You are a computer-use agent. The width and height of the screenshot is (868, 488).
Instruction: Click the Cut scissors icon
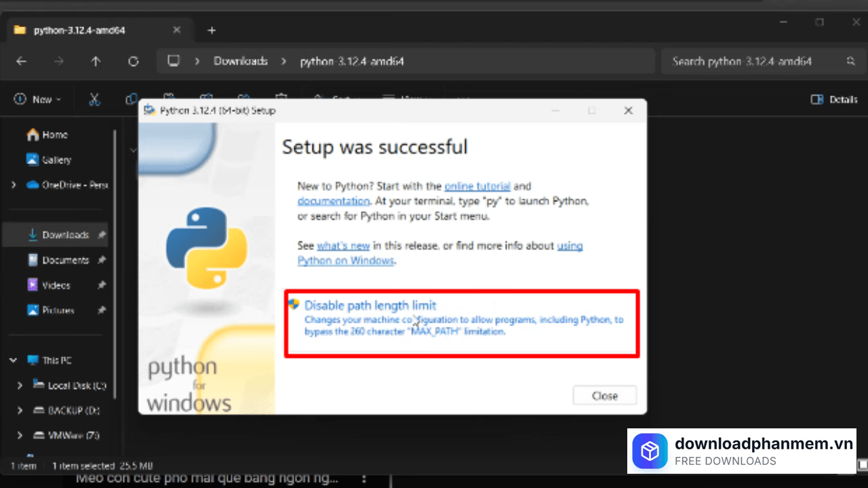[94, 100]
